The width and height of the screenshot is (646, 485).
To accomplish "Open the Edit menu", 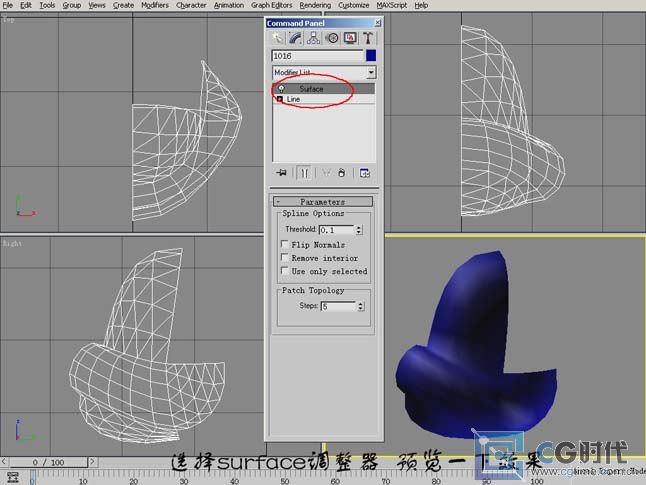I will point(26,5).
